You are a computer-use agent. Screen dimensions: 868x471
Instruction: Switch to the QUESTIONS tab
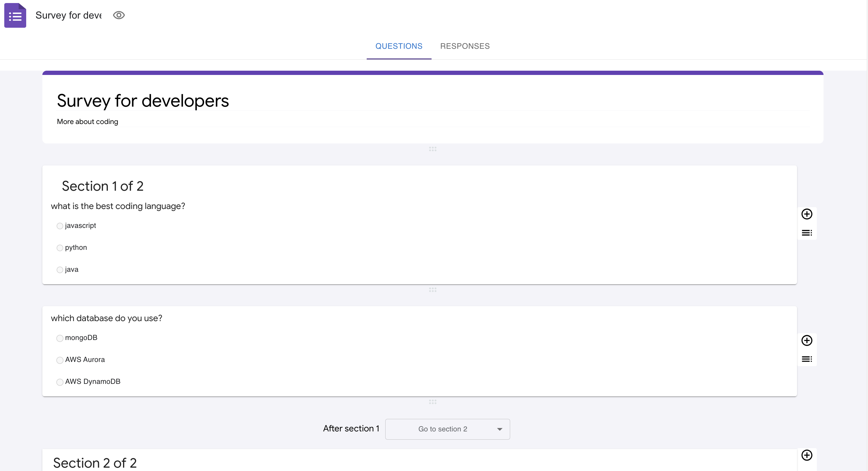(399, 46)
